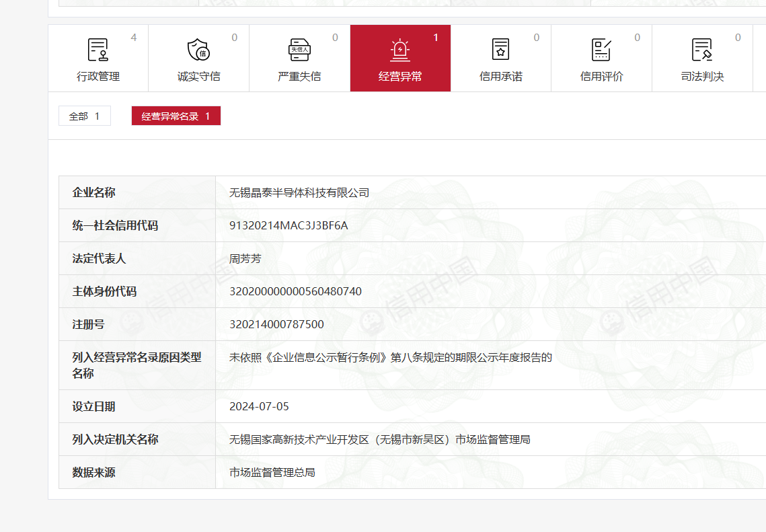Click the 行政管理 document icon
The height and width of the screenshot is (532, 766).
(x=98, y=50)
